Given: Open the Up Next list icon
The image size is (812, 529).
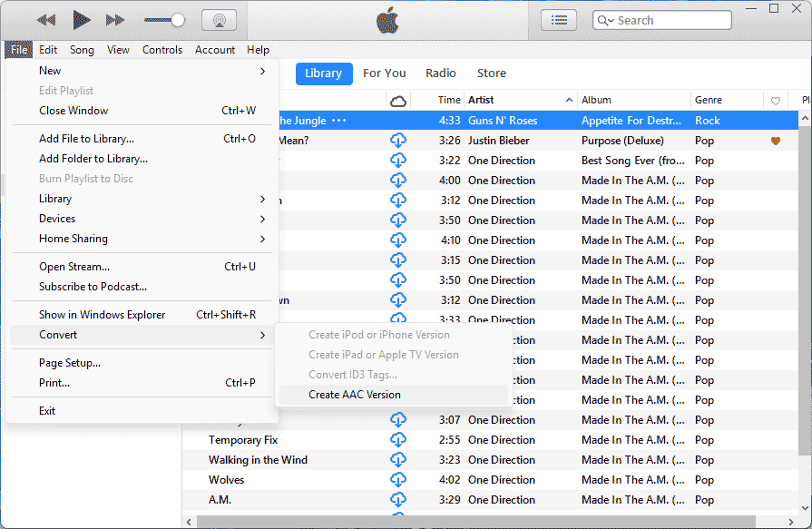Looking at the screenshot, I should click(559, 20).
